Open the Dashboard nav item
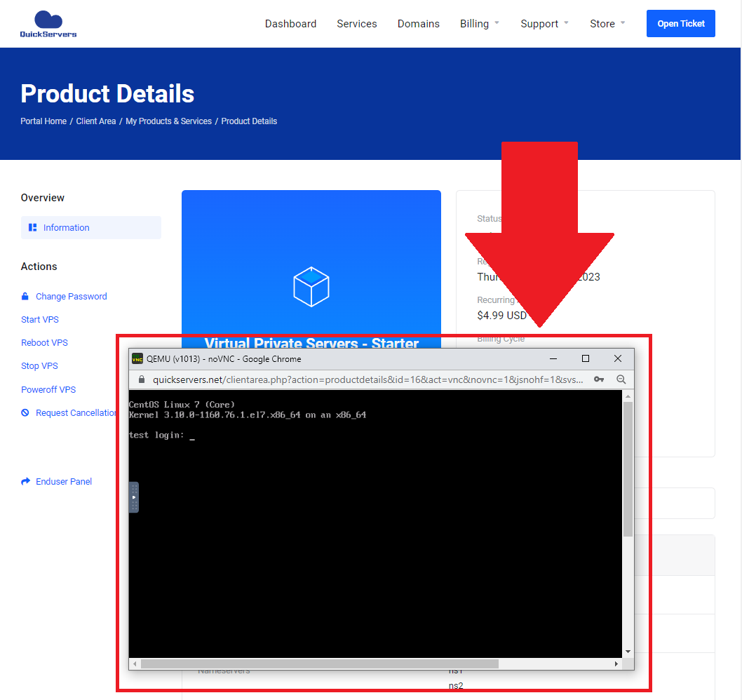 (x=290, y=24)
